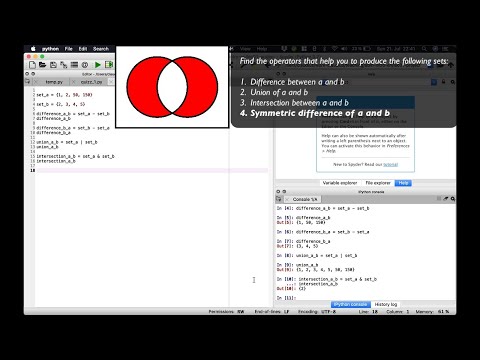Open the Spyder tutorial link

tap(390, 164)
